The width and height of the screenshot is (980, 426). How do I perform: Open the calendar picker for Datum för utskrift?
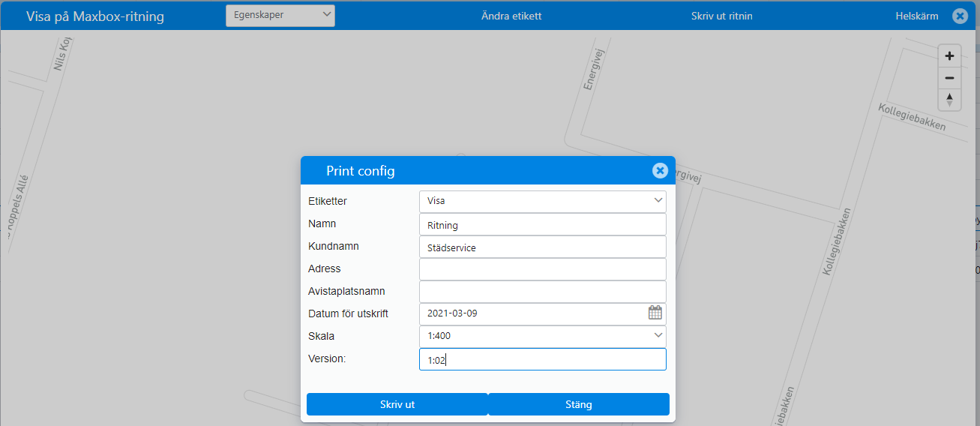coord(655,313)
